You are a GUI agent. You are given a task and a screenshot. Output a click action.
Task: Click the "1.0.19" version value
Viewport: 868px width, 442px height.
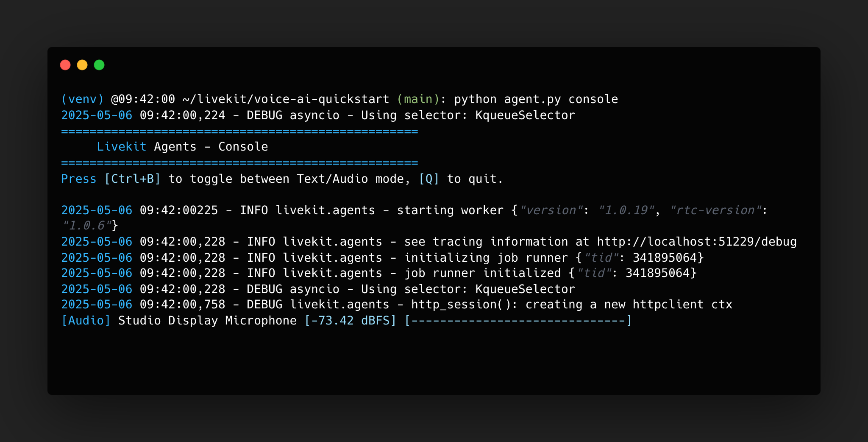click(x=626, y=210)
